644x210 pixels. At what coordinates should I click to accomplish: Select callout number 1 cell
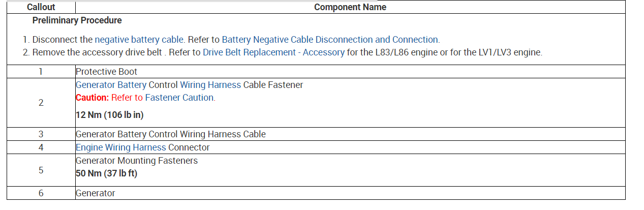pos(41,72)
